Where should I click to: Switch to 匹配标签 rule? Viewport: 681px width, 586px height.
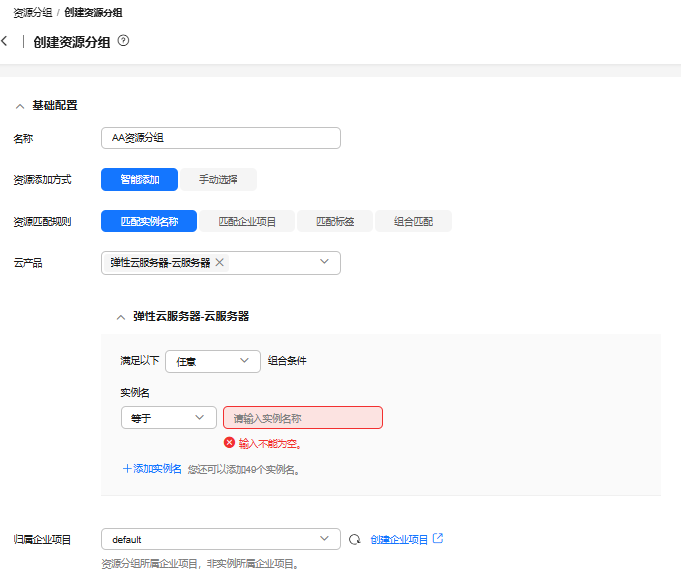[335, 221]
